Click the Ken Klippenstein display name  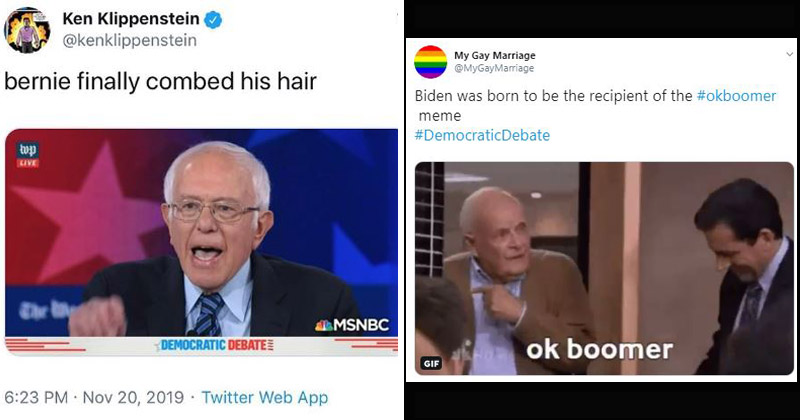(x=131, y=19)
